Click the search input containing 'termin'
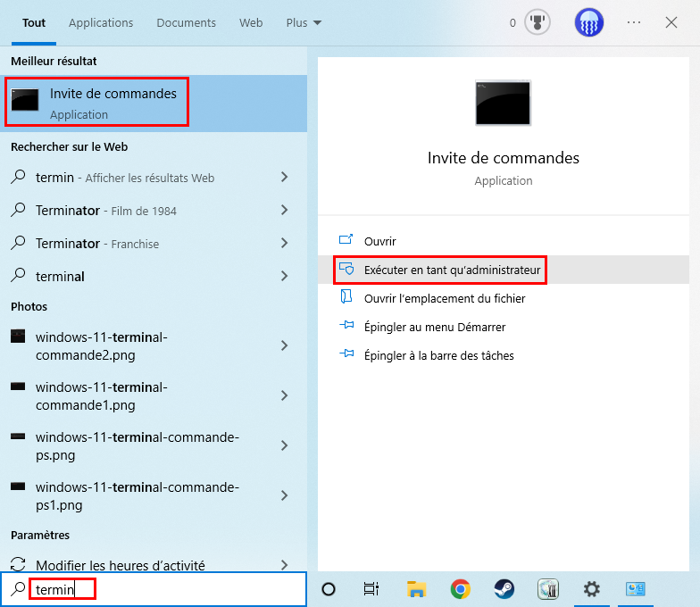Image resolution: width=700 pixels, height=607 pixels. pos(154,589)
